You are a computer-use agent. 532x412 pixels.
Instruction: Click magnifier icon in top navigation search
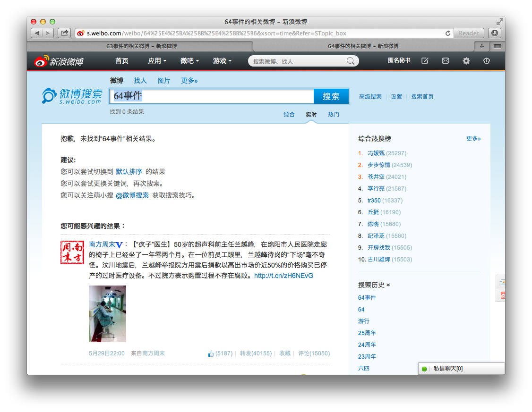[x=351, y=61]
